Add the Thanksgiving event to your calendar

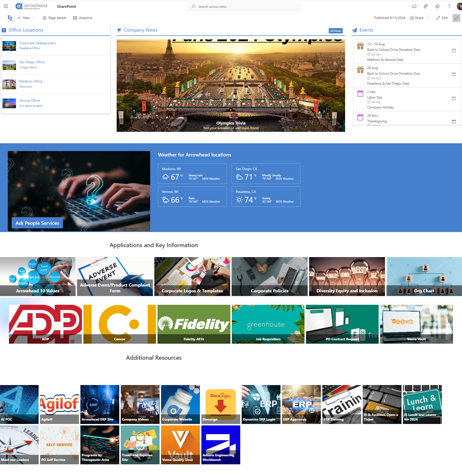pyautogui.click(x=454, y=122)
